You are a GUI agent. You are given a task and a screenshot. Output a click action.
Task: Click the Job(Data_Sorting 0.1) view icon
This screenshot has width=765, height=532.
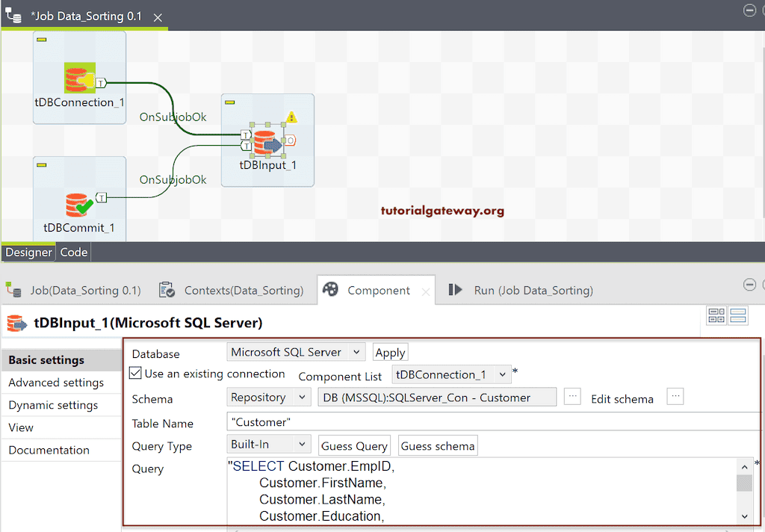coord(13,290)
